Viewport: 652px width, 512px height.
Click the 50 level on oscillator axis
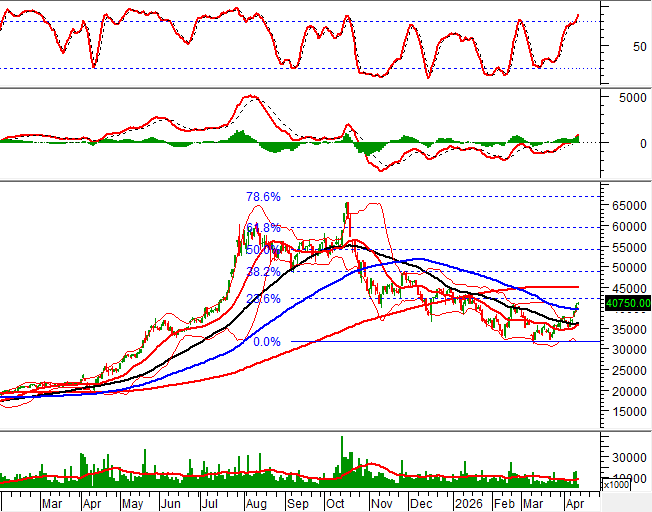(x=614, y=46)
